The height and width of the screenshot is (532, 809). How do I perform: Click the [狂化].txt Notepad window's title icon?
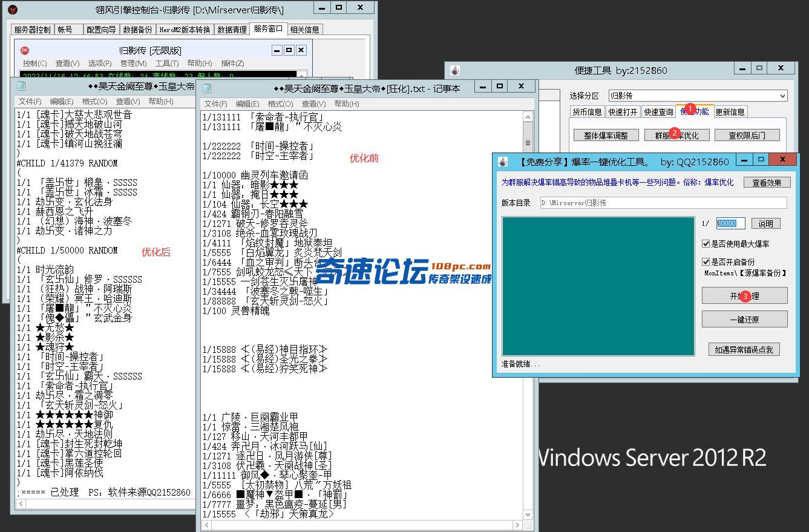(206, 88)
